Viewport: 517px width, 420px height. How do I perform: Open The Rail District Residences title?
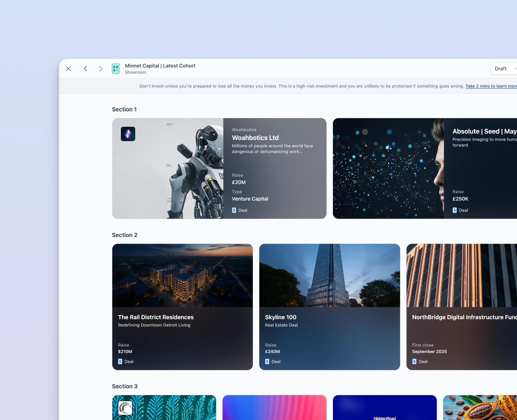click(156, 317)
